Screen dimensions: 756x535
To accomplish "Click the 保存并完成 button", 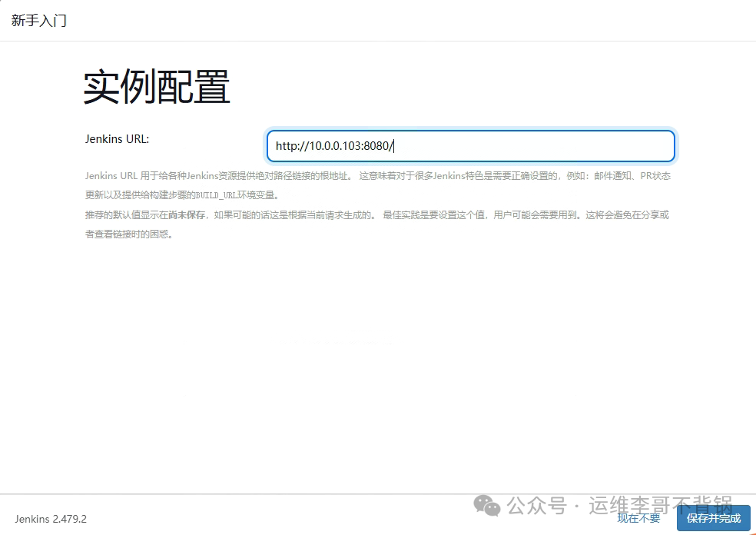I will tap(714, 518).
